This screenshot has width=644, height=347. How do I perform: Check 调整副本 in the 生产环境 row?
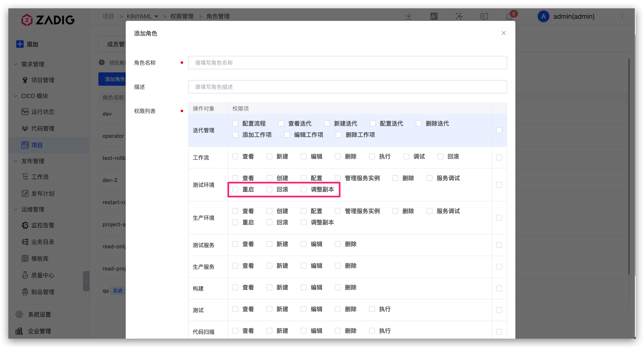303,222
